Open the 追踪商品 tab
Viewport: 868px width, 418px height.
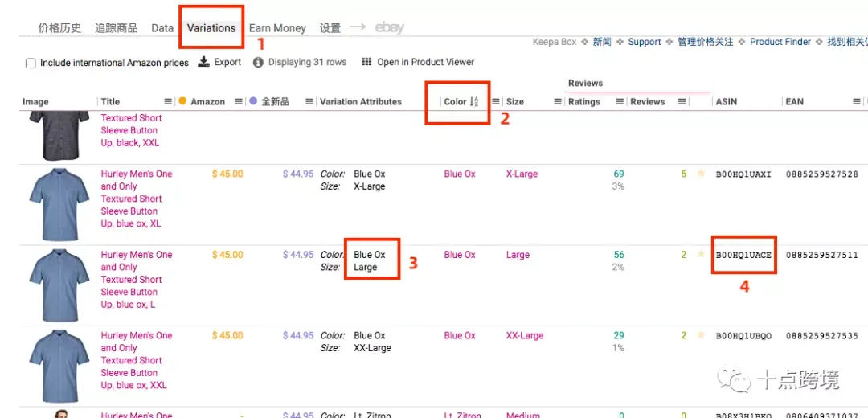pyautogui.click(x=117, y=27)
